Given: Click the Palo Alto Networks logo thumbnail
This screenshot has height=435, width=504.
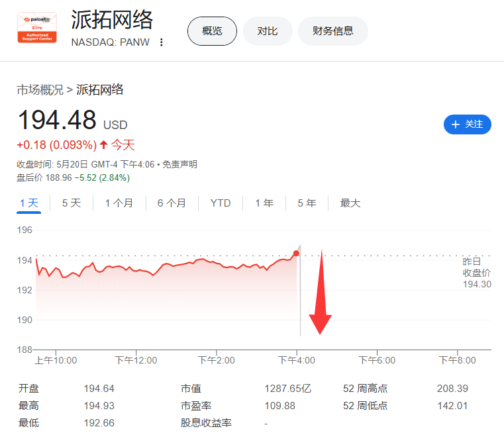Looking at the screenshot, I should pyautogui.click(x=37, y=28).
